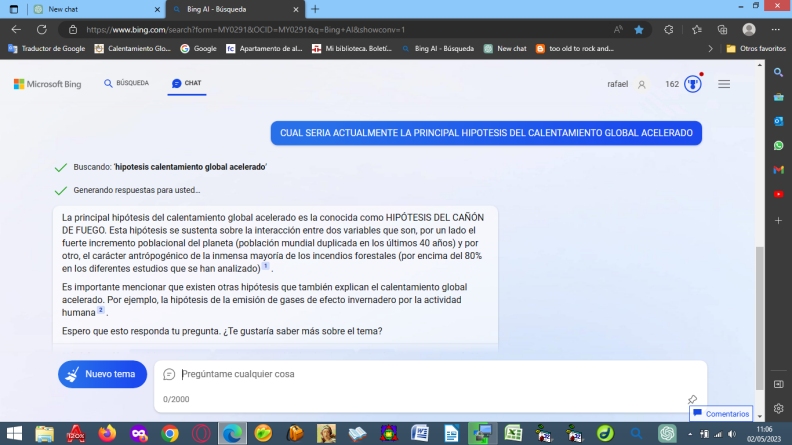
Task: Open the Windows Start menu
Action: click(14, 433)
